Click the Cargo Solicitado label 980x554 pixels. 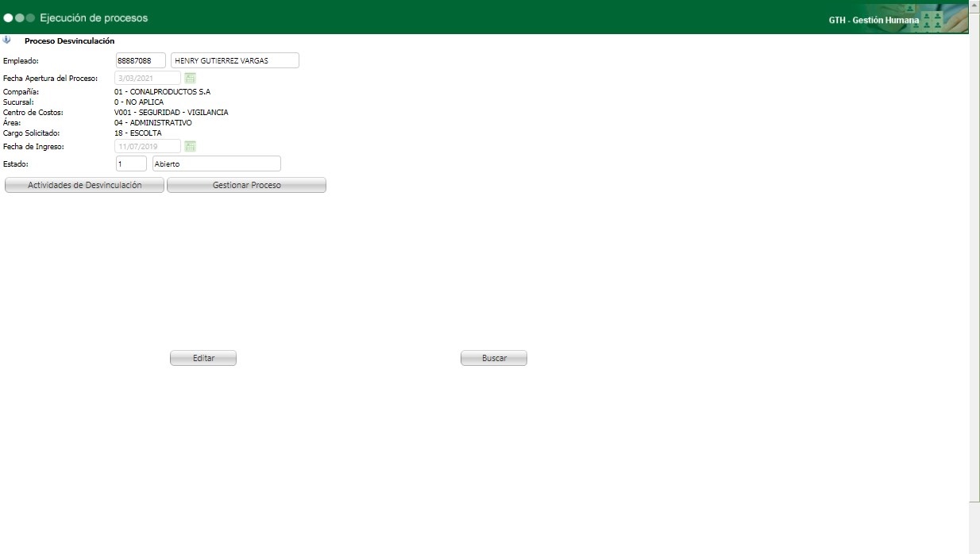tap(32, 133)
